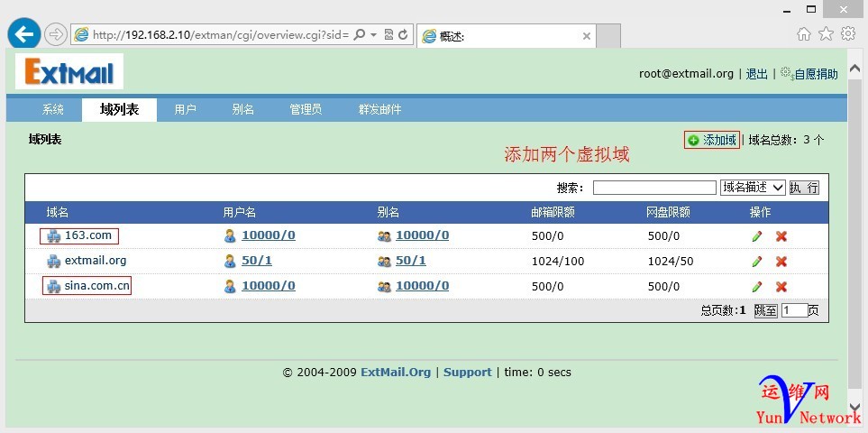Viewport: 868px width, 433px height.
Task: Click user icon in extmail.org row
Action: [x=230, y=262]
